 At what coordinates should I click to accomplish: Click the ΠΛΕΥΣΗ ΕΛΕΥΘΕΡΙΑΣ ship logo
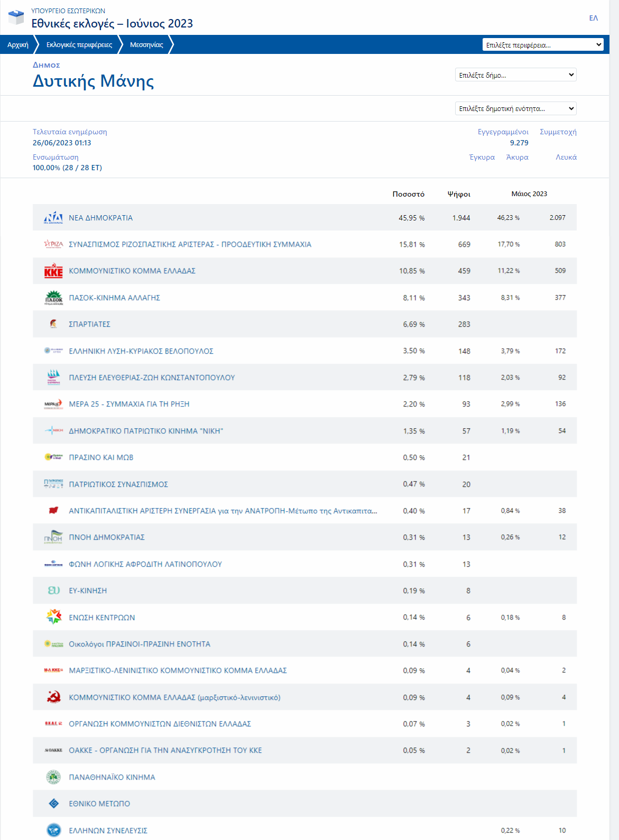coord(53,377)
